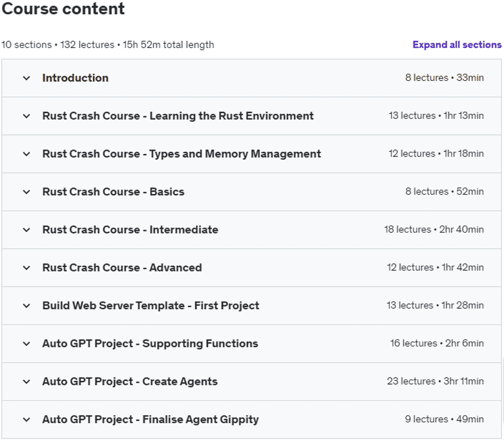Click the 12 lectures • 1hr 42min label
Image resolution: width=504 pixels, height=441 pixels.
[436, 267]
